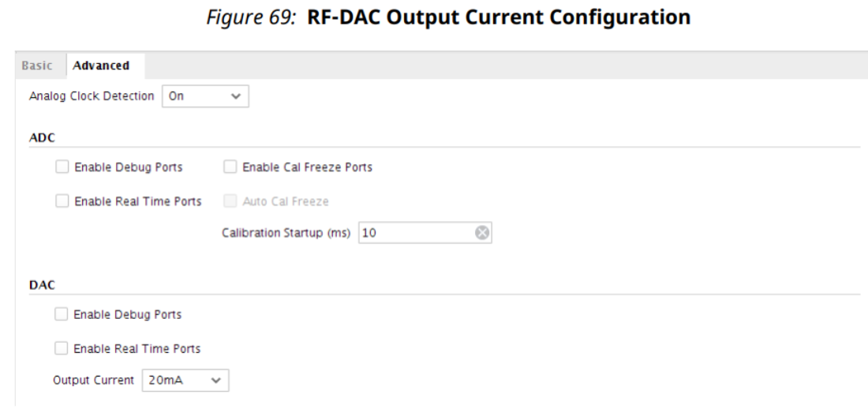Click the Figure 69 caption title

pyautogui.click(x=433, y=19)
